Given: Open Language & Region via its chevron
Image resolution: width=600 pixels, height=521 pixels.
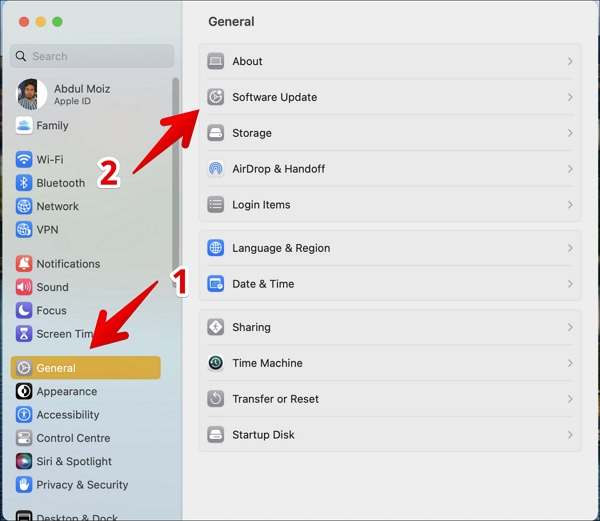Looking at the screenshot, I should [570, 248].
